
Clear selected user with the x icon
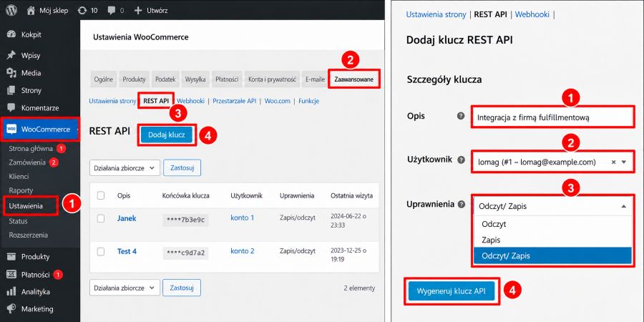pos(613,162)
